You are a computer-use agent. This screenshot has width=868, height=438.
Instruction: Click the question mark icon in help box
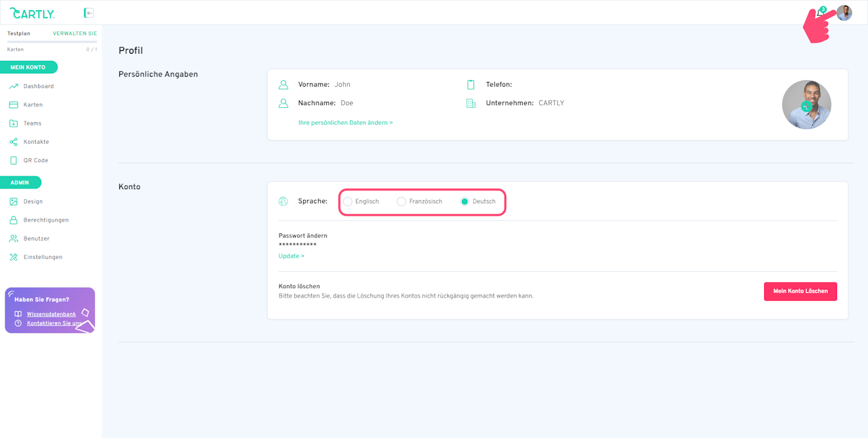18,323
